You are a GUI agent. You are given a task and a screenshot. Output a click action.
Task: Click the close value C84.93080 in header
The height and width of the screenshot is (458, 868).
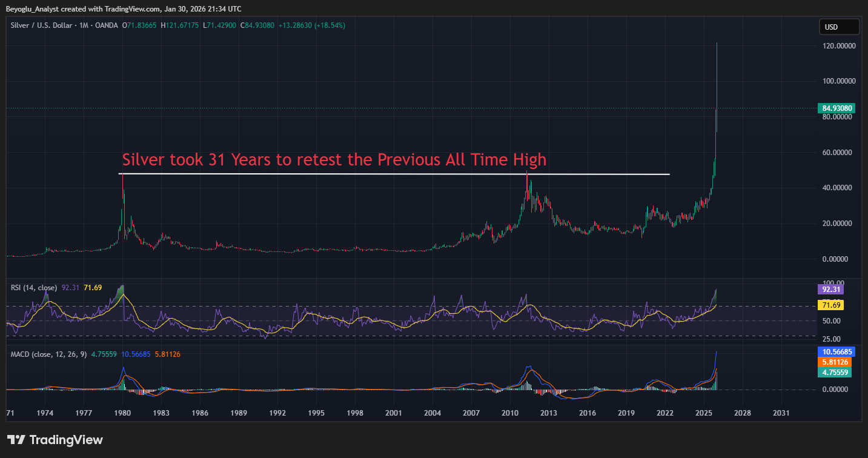coord(257,25)
